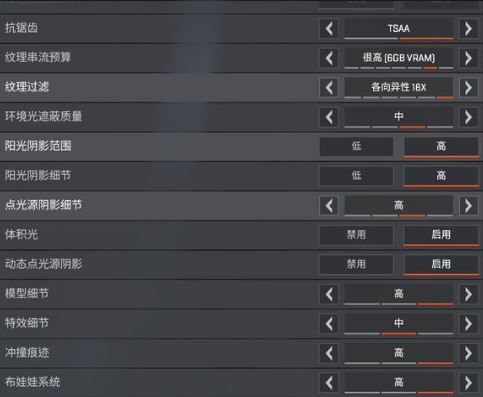
Task: Lower 环境光遮蔽质量 with its left arrow
Action: [x=329, y=117]
